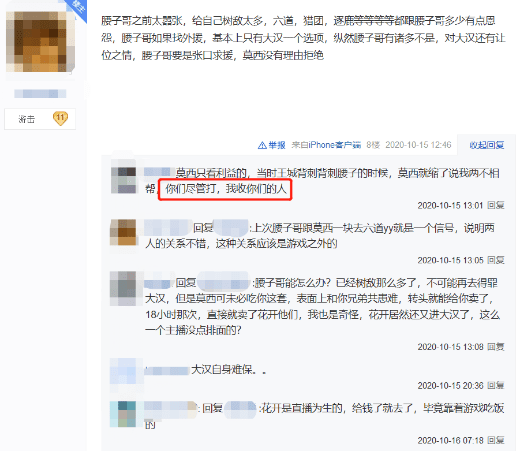Reply to the comment dated 20:36
This screenshot has width=520, height=451.
click(x=496, y=386)
